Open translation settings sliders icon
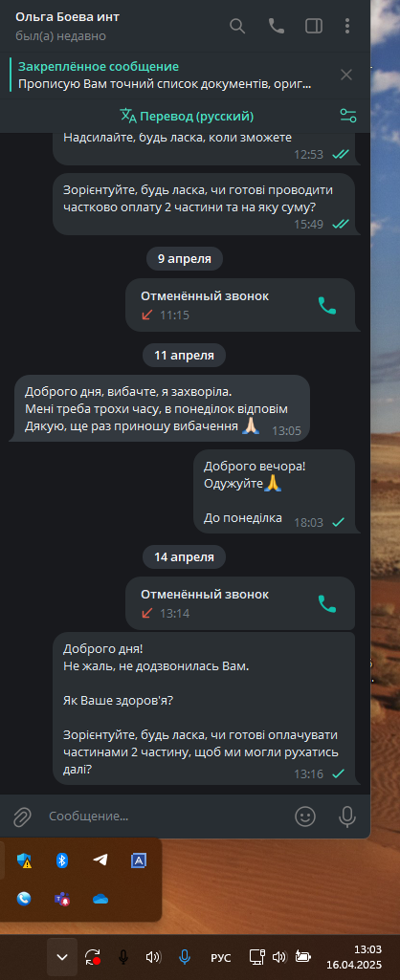The width and height of the screenshot is (400, 980). coord(348,116)
